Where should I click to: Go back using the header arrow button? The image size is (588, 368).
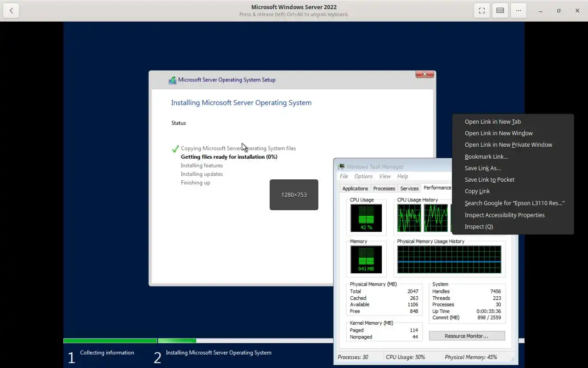11,11
